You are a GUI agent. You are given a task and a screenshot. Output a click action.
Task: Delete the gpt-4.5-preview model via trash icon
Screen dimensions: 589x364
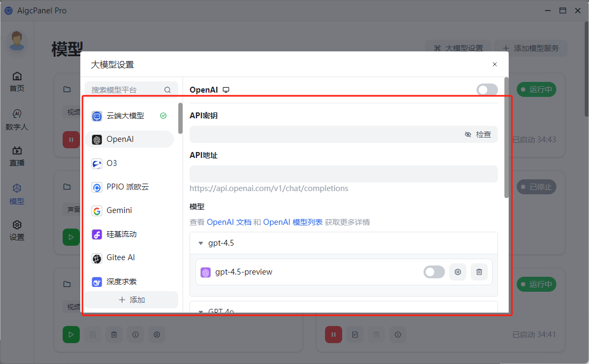pyautogui.click(x=479, y=272)
